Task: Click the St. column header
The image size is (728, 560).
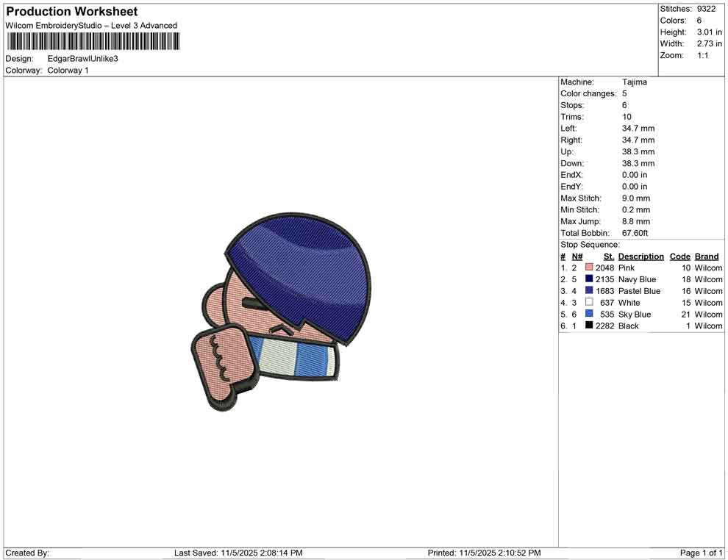Action: tap(609, 256)
